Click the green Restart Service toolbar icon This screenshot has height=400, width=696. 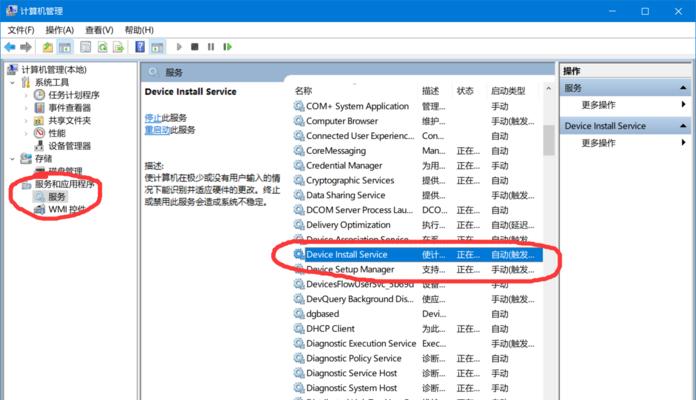pyautogui.click(x=227, y=47)
